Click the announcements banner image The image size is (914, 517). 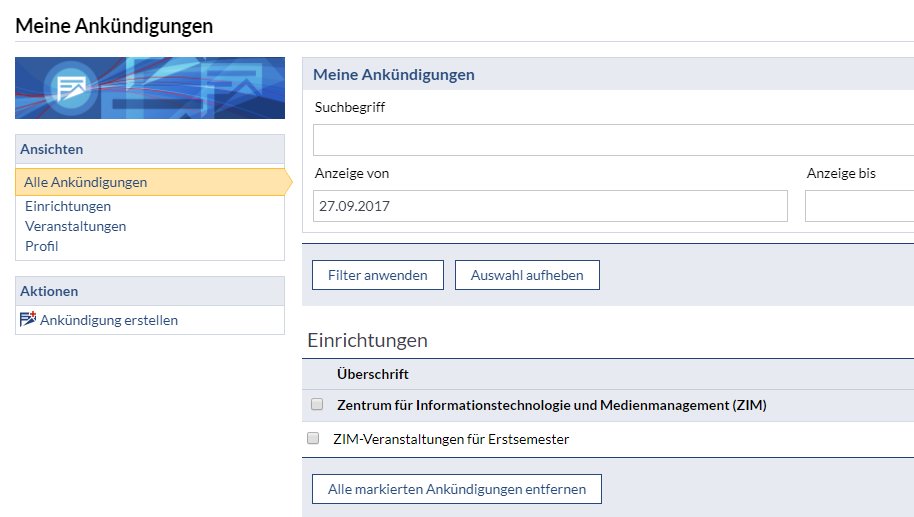150,88
